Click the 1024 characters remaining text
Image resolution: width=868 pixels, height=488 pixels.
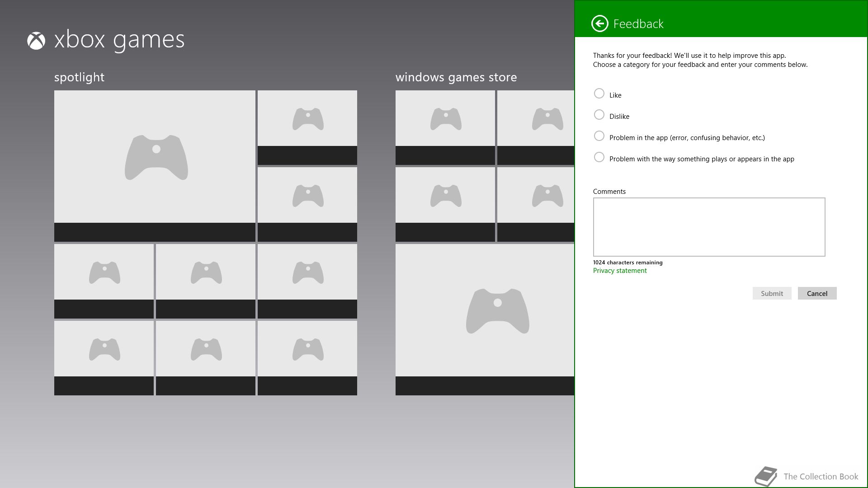(x=628, y=263)
